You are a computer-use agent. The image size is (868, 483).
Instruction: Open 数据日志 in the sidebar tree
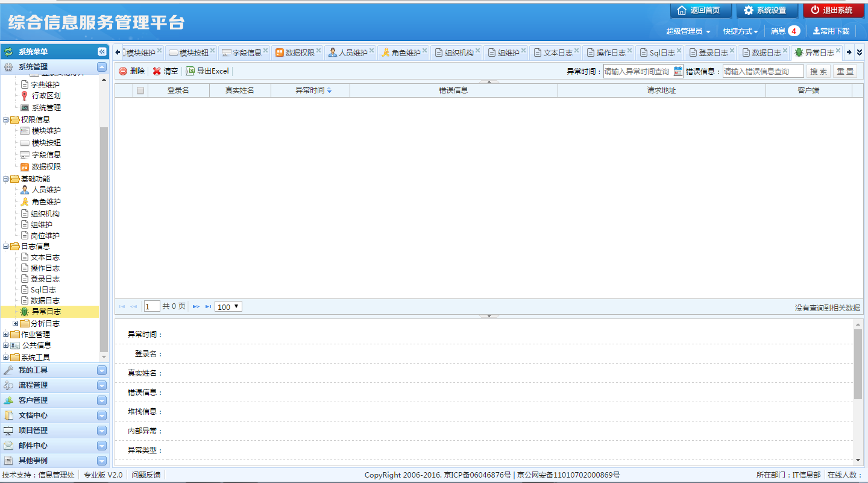[45, 301]
